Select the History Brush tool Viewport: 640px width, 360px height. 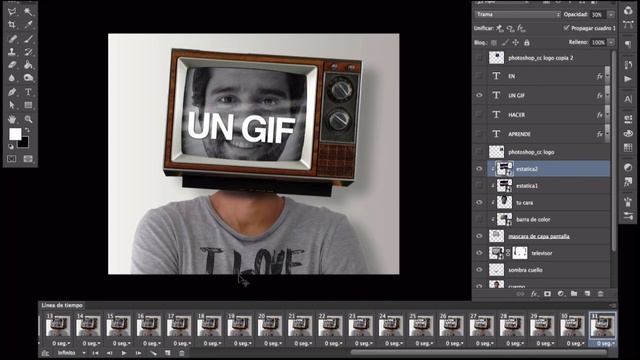tap(28, 52)
